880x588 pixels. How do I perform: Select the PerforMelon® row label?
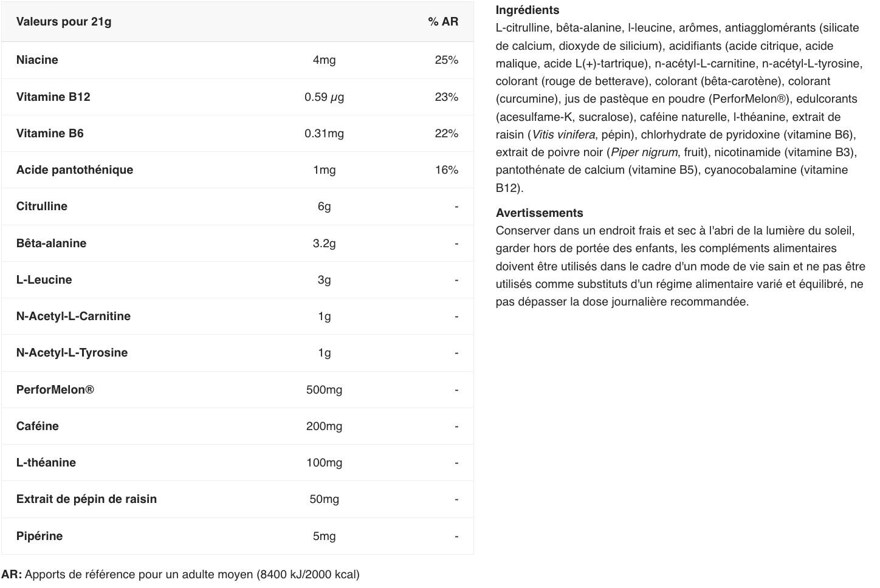click(x=55, y=390)
